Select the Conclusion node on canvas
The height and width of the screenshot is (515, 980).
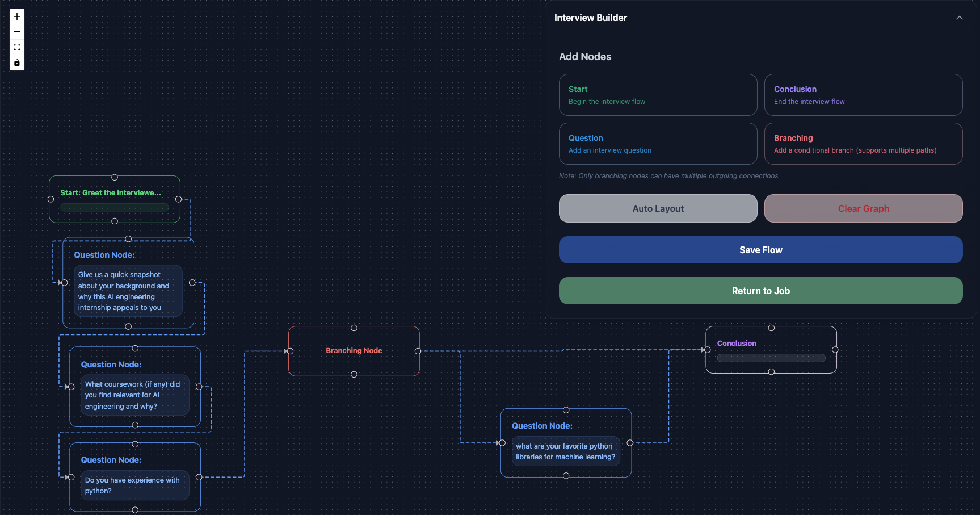click(771, 350)
